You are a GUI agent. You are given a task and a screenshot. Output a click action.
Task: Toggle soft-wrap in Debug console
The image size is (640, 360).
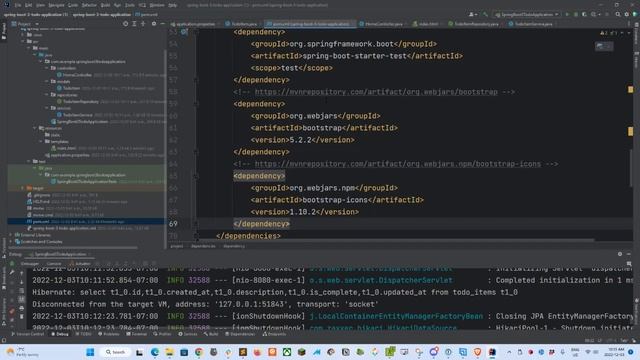(22, 291)
